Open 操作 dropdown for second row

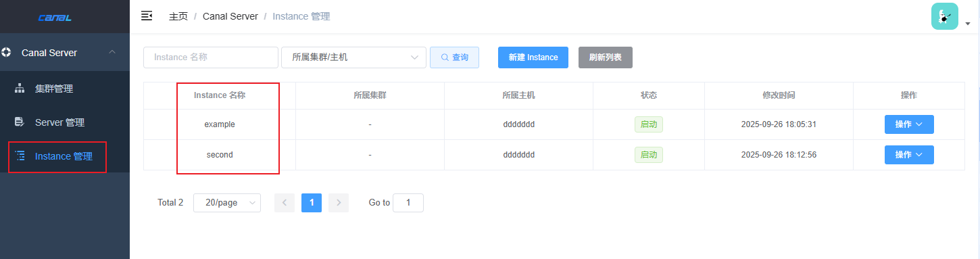coord(909,155)
